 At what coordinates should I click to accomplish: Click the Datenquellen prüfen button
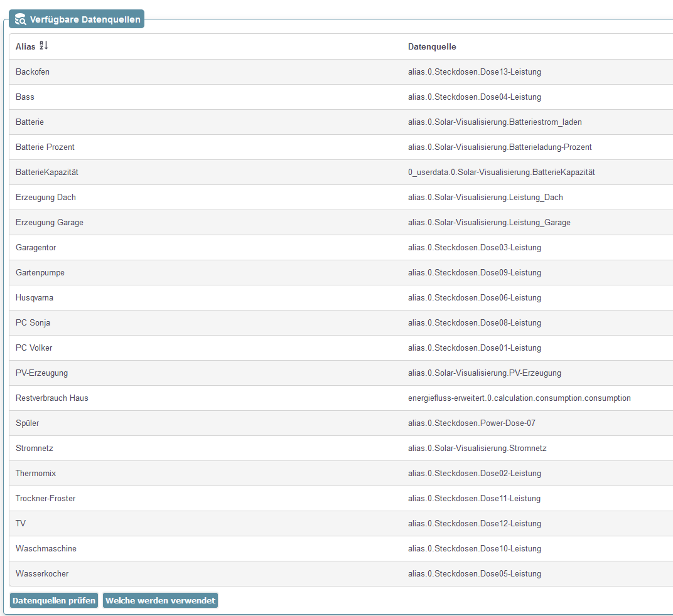[54, 600]
